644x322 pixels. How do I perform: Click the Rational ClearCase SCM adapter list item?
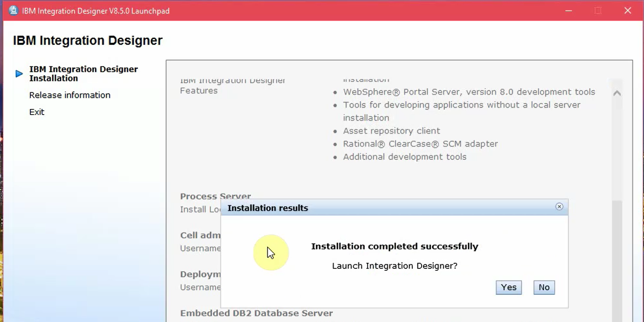pos(420,144)
